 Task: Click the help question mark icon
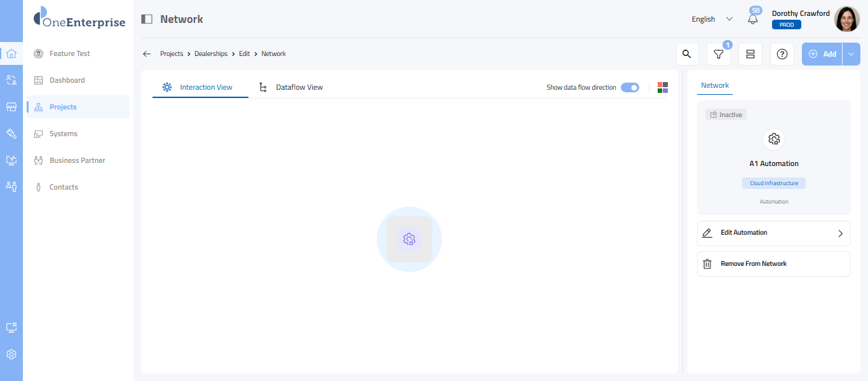coord(782,54)
